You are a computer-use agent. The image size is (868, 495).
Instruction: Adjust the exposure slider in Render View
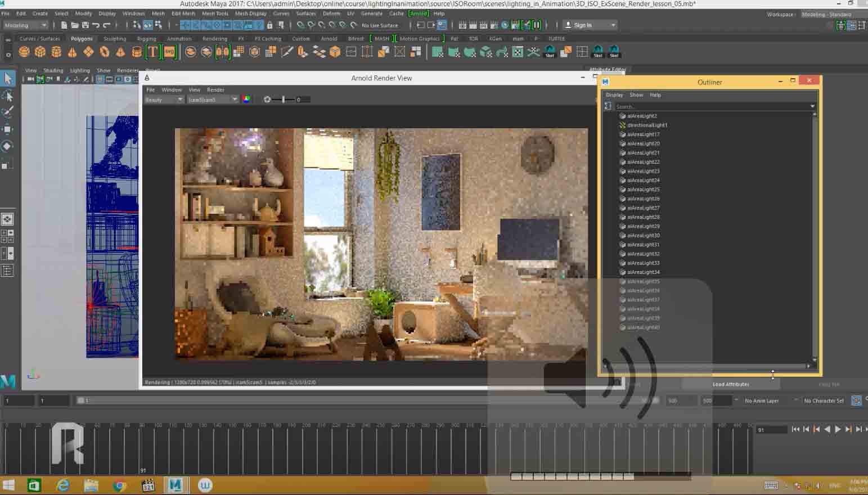[x=283, y=100]
